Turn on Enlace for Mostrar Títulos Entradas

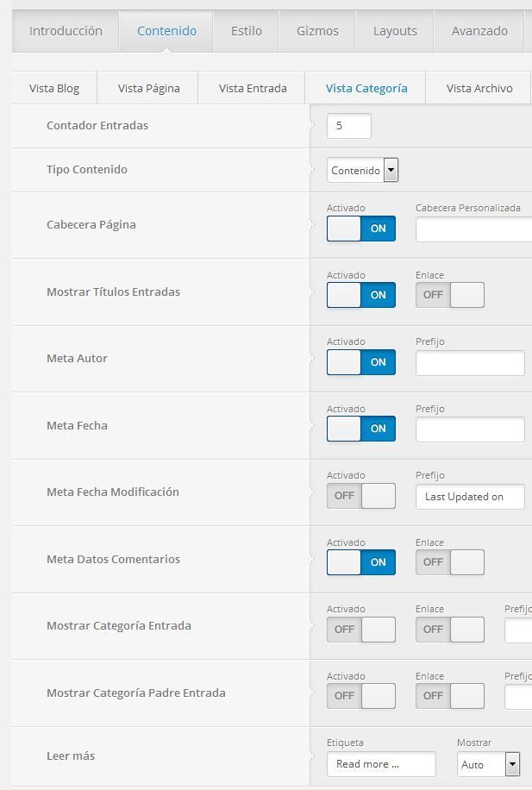pyautogui.click(x=449, y=295)
